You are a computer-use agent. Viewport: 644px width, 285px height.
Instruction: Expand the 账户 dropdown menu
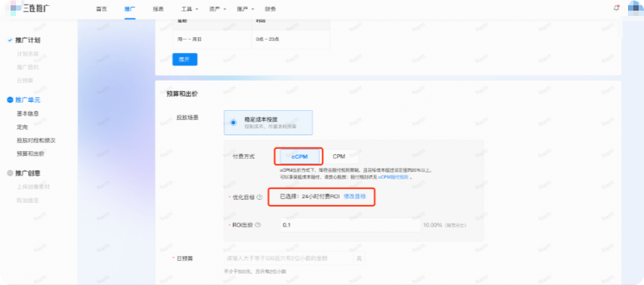[x=245, y=9]
